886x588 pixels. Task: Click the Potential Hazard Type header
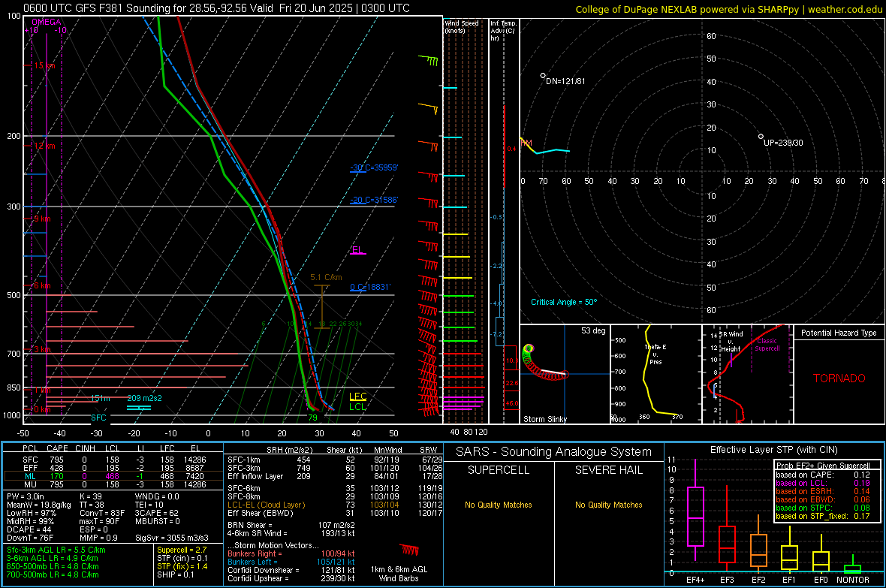coord(839,333)
